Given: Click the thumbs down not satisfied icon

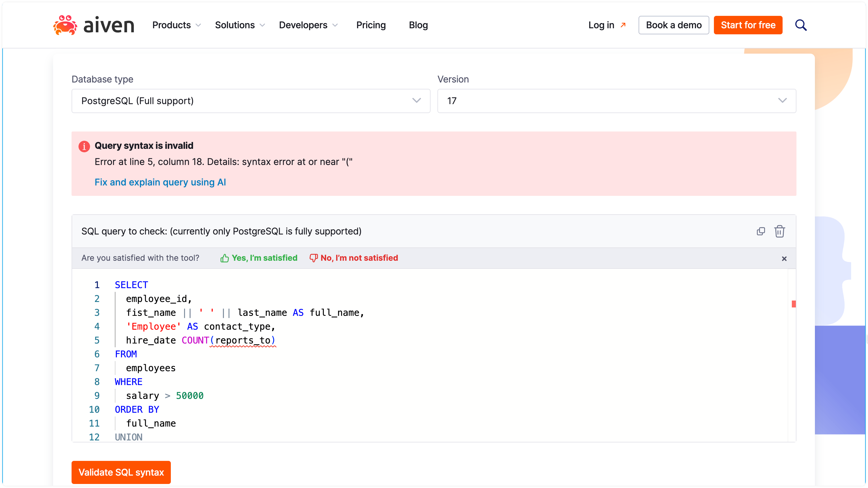Looking at the screenshot, I should tap(313, 258).
